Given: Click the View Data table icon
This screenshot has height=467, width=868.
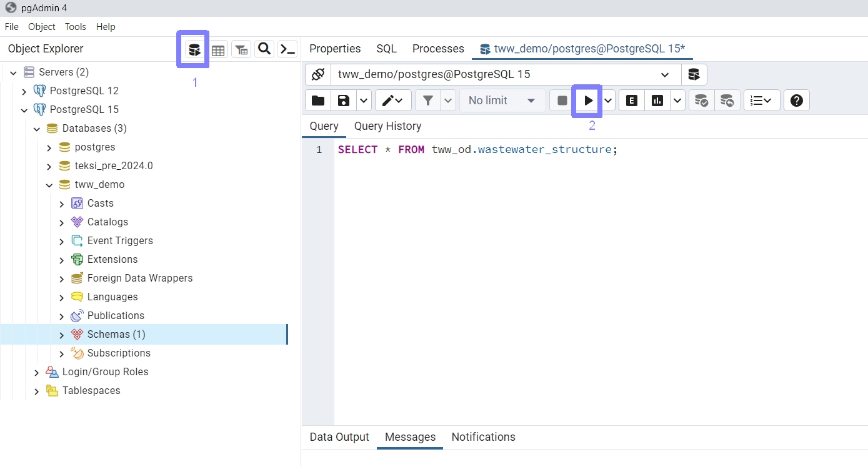Looking at the screenshot, I should 217,50.
